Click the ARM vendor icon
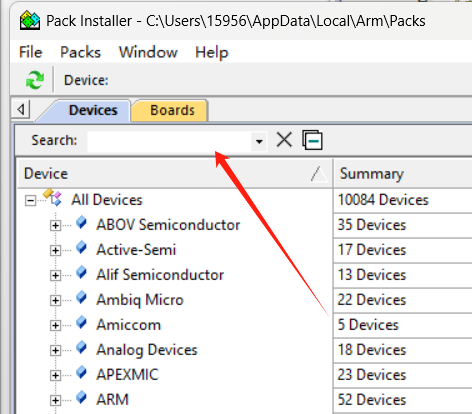 [81, 397]
